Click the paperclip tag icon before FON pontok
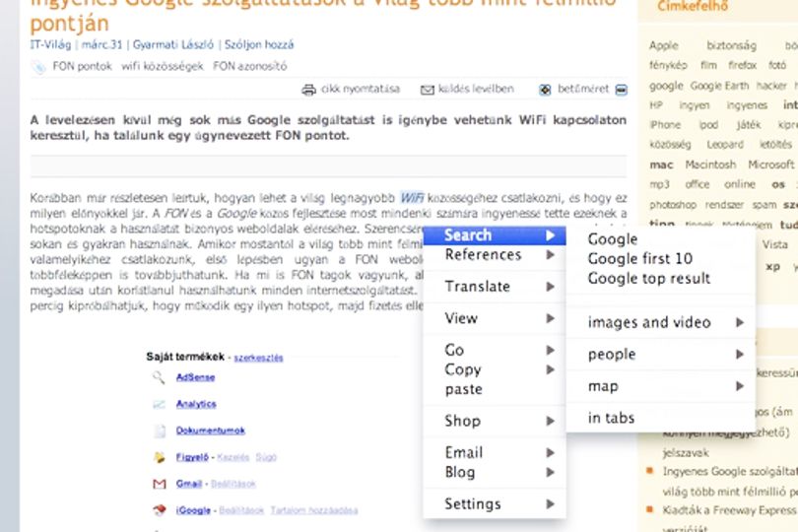 click(x=38, y=67)
